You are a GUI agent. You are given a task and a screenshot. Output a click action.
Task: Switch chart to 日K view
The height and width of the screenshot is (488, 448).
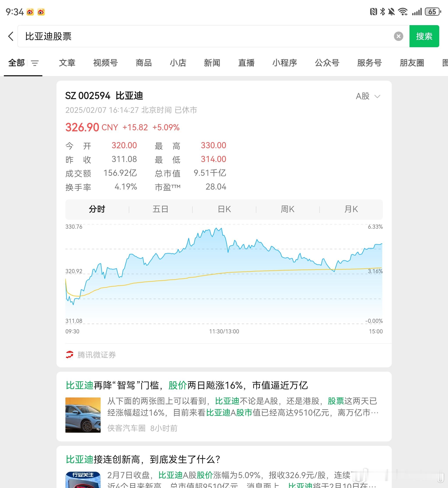(x=224, y=209)
